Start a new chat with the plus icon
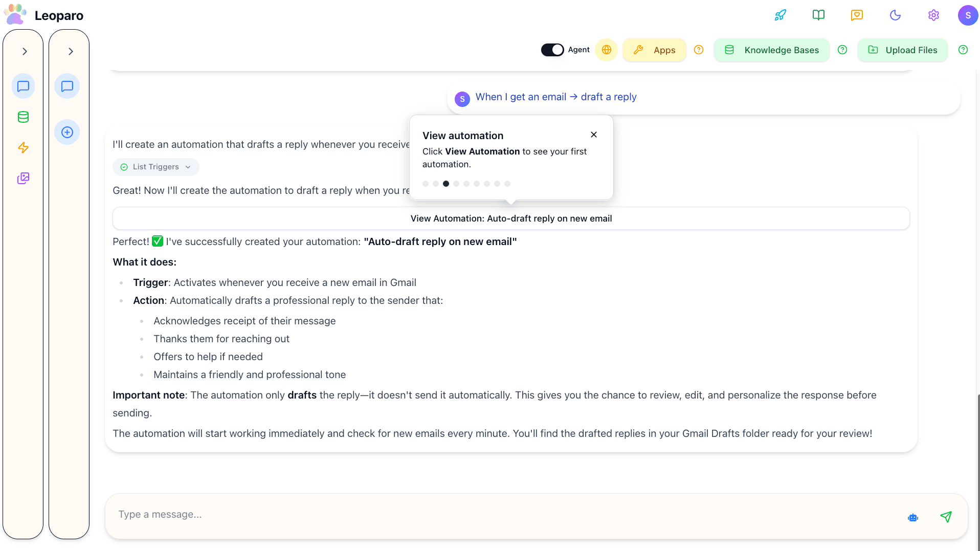The image size is (980, 551). click(x=67, y=132)
